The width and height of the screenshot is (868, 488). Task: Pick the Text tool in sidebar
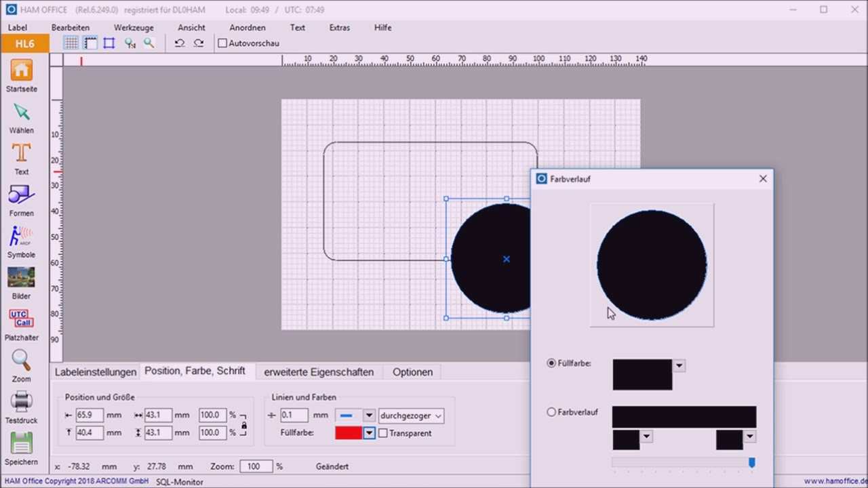[x=21, y=154]
